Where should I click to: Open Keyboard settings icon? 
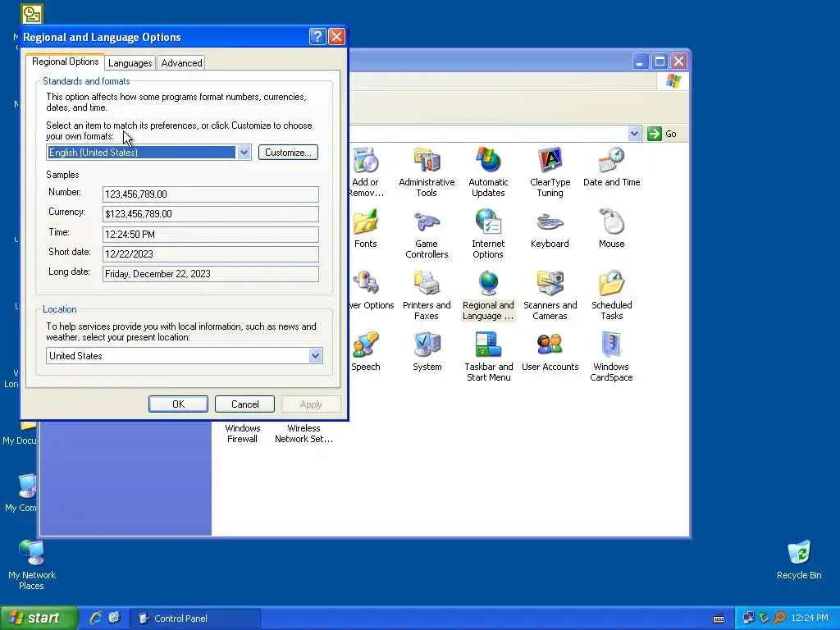550,221
